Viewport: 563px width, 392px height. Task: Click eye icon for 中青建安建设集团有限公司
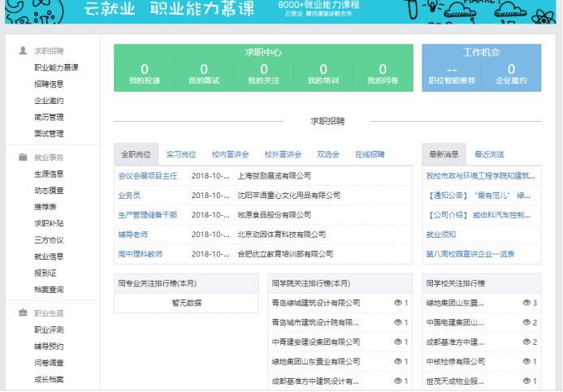click(397, 342)
